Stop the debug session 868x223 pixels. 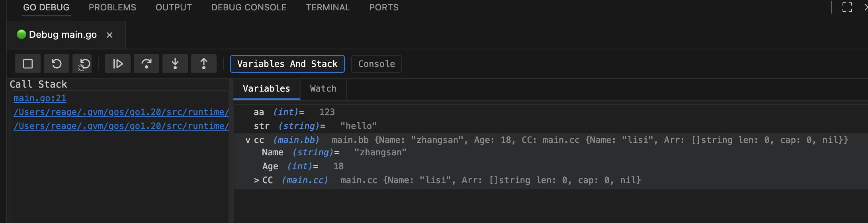point(28,64)
